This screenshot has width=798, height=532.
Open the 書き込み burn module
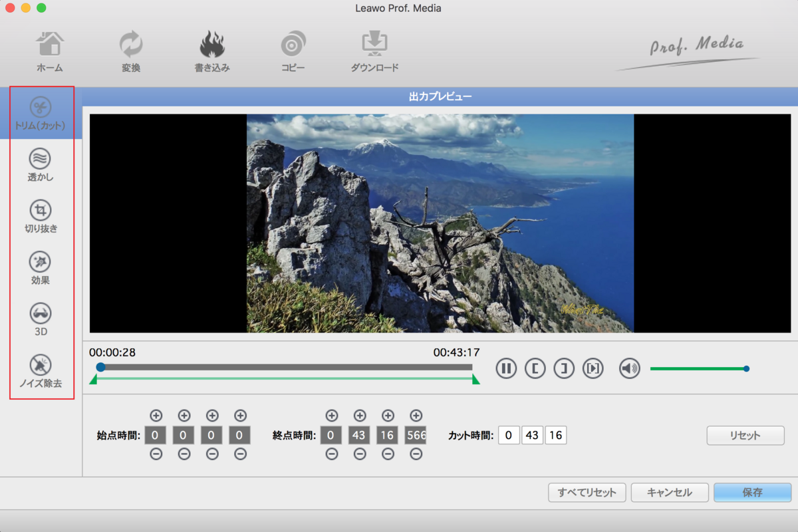212,52
